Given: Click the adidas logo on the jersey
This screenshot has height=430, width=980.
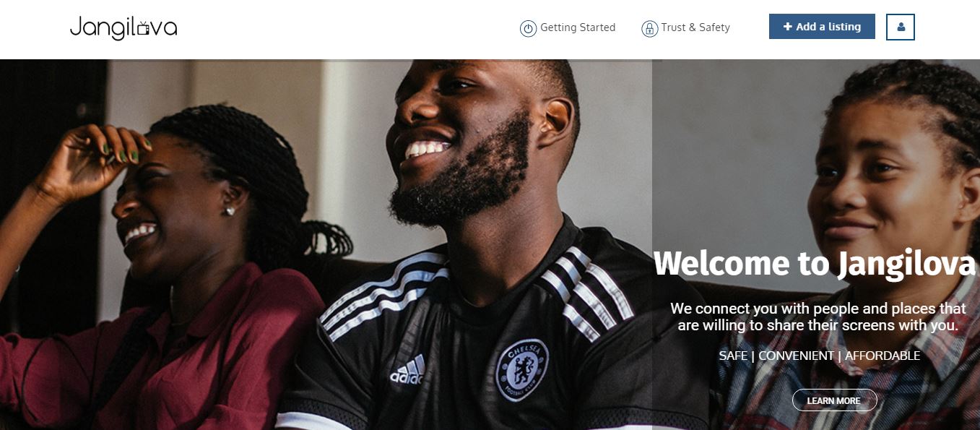Looking at the screenshot, I should (408, 370).
